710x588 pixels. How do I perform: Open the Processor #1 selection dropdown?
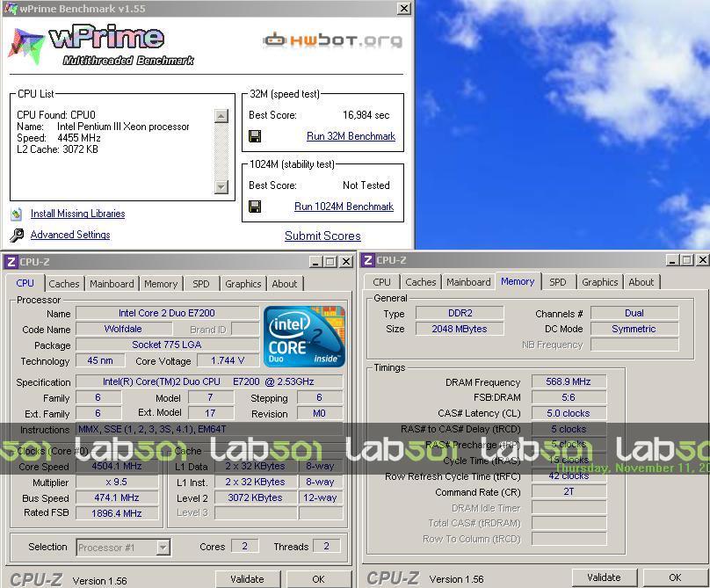coord(163,548)
